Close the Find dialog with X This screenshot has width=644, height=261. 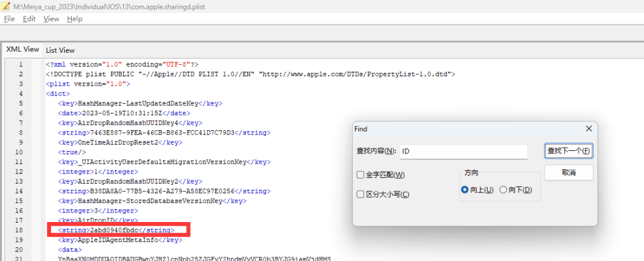(x=589, y=128)
